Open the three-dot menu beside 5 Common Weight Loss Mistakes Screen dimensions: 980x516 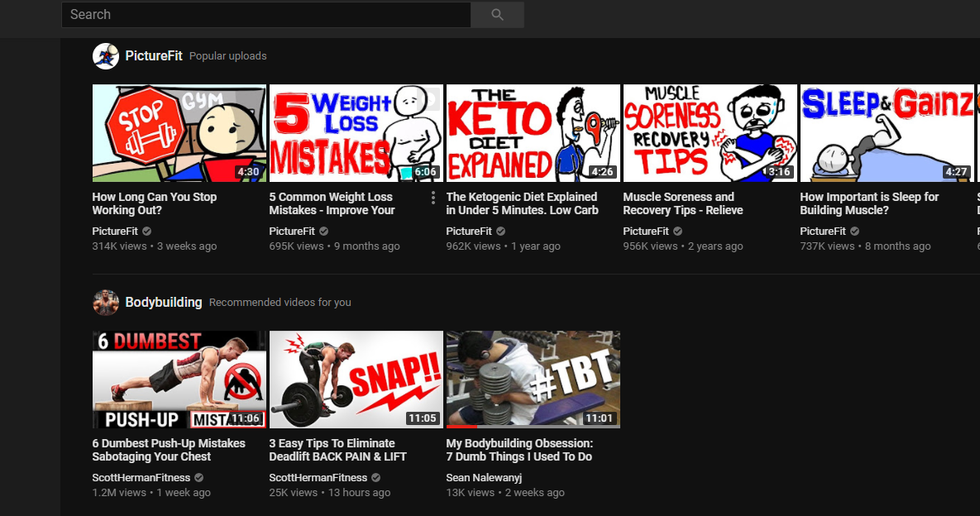(x=433, y=198)
